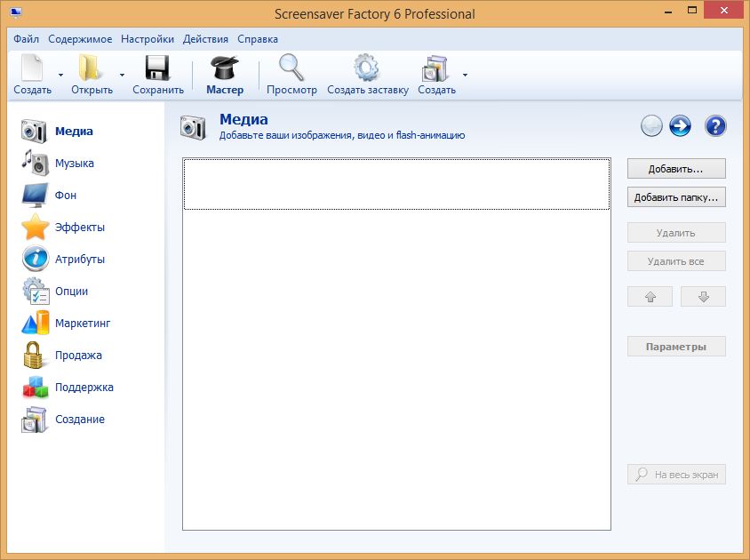
Task: Open the Музыка section in sidebar
Action: (74, 164)
